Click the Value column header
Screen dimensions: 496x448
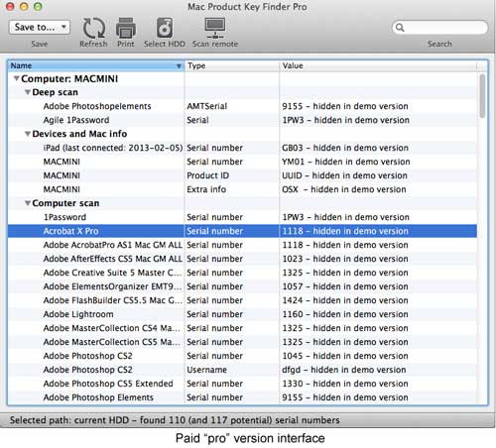coord(378,65)
